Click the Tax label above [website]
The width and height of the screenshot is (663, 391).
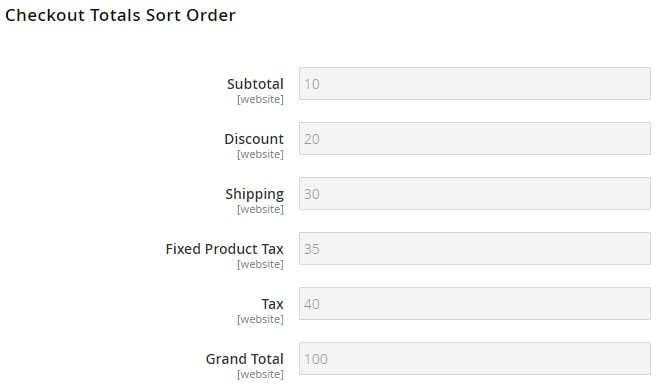[272, 304]
